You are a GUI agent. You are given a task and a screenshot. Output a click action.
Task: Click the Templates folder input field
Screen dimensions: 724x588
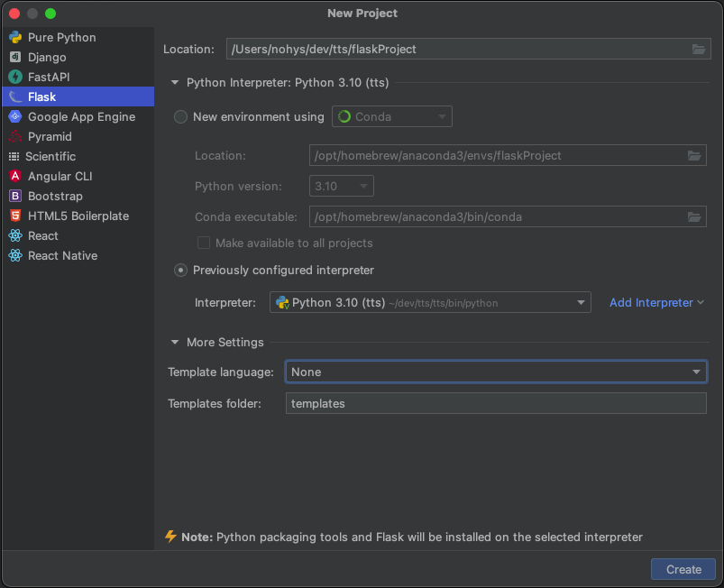(496, 403)
